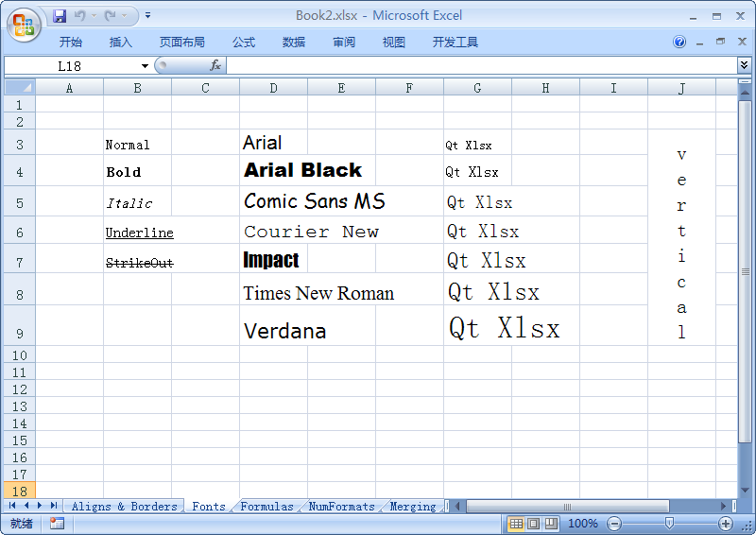Open the Name Box dropdown arrow
Image resolution: width=756 pixels, height=535 pixels.
click(145, 65)
